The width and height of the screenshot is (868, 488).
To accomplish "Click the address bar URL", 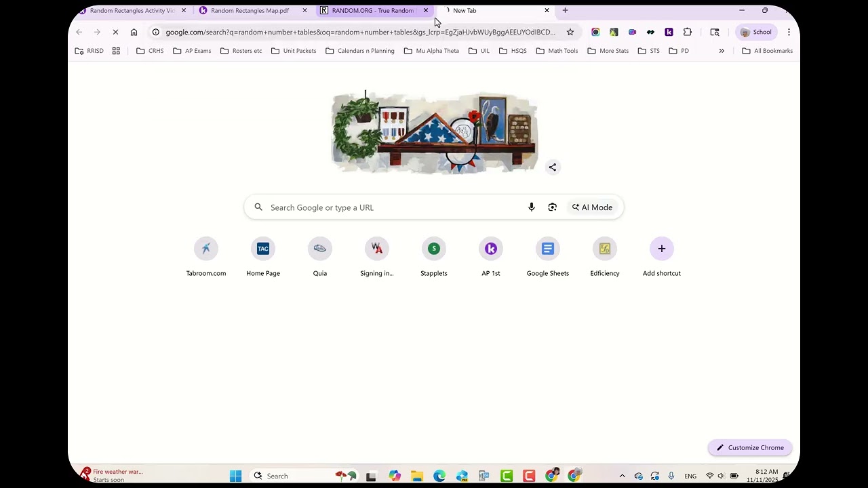I will pos(360,32).
